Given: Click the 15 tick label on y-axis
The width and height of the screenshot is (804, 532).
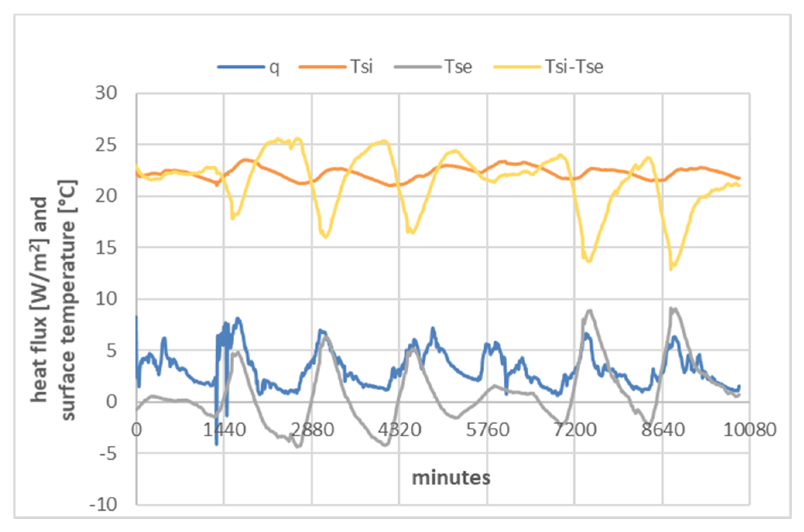Looking at the screenshot, I should click(x=106, y=248).
